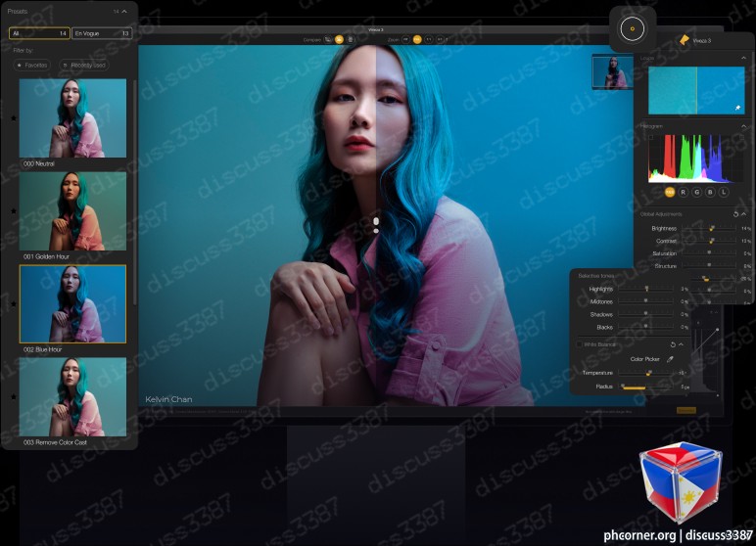Click the yellow button at bottom right

pyautogui.click(x=685, y=411)
